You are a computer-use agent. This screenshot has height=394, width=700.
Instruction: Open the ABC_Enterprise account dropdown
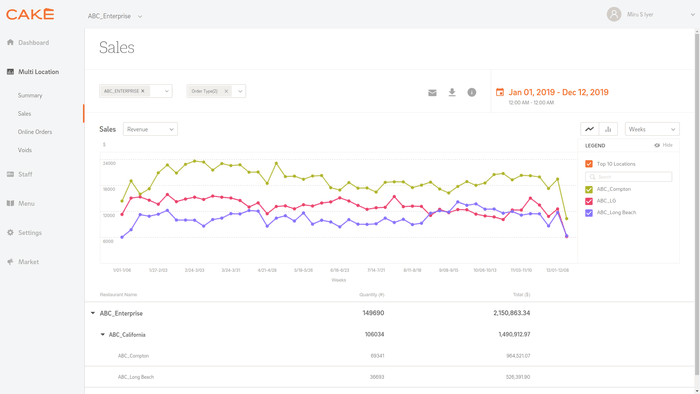click(115, 16)
